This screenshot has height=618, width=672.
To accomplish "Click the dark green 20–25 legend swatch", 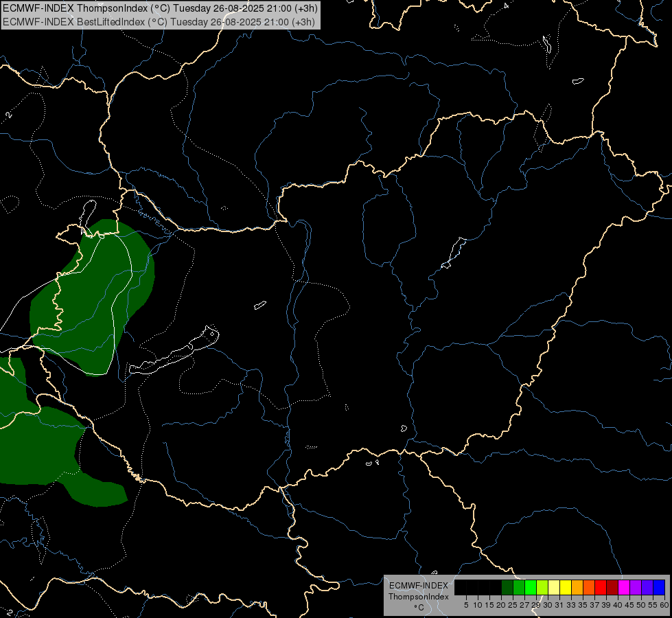I will click(x=507, y=587).
